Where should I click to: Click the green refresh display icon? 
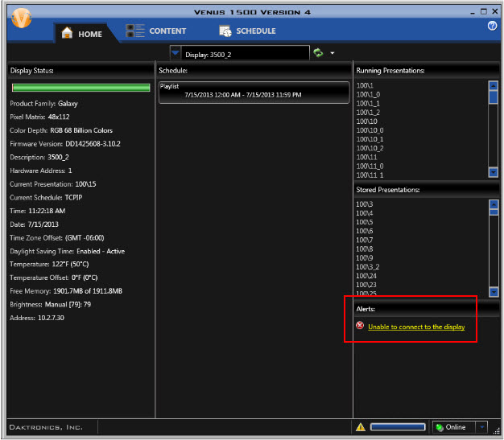pyautogui.click(x=318, y=53)
